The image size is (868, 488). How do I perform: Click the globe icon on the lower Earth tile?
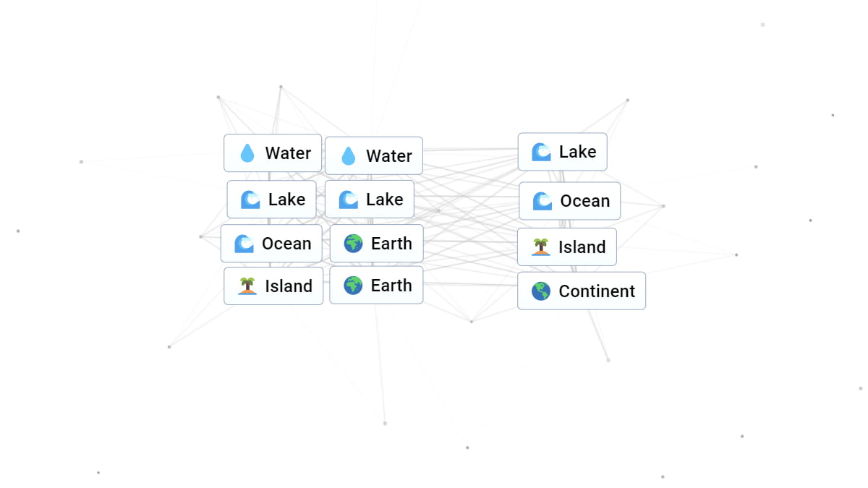click(x=352, y=285)
